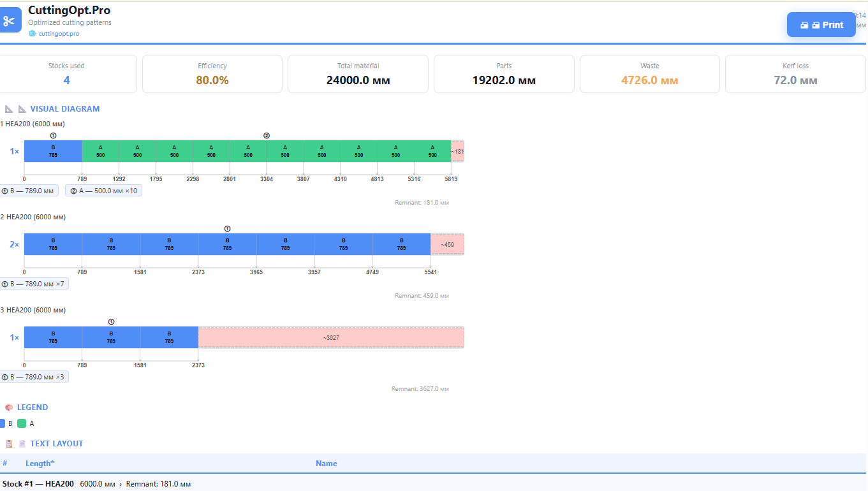
Task: Click the Length* column header
Action: tap(40, 464)
